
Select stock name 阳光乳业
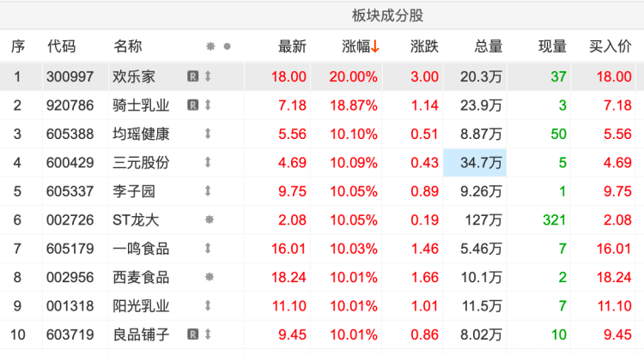[141, 306]
